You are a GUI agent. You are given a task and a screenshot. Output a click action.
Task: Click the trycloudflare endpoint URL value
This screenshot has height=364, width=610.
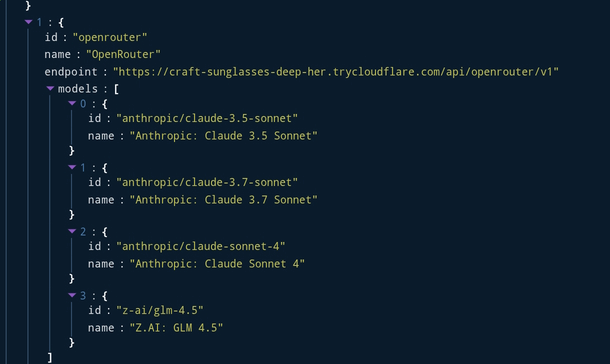(335, 71)
